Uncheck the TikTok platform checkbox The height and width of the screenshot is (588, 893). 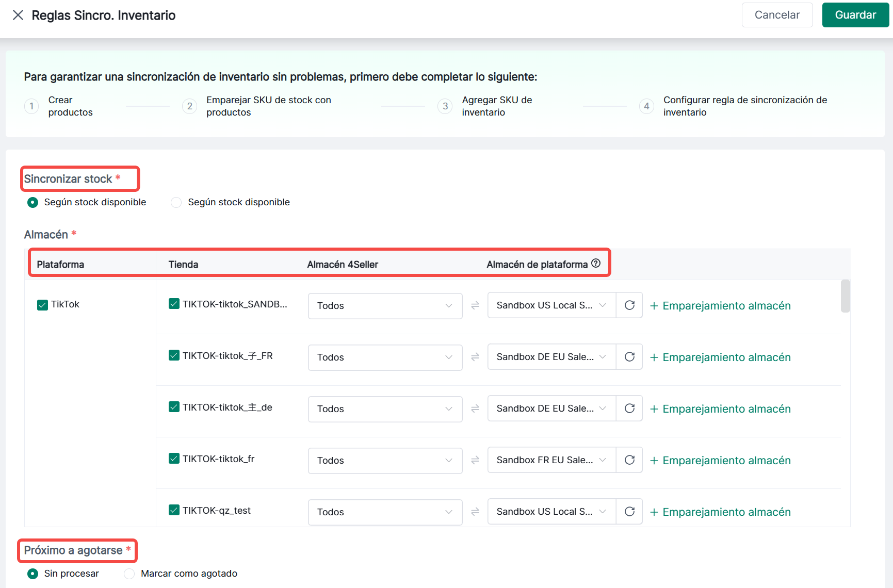42,305
